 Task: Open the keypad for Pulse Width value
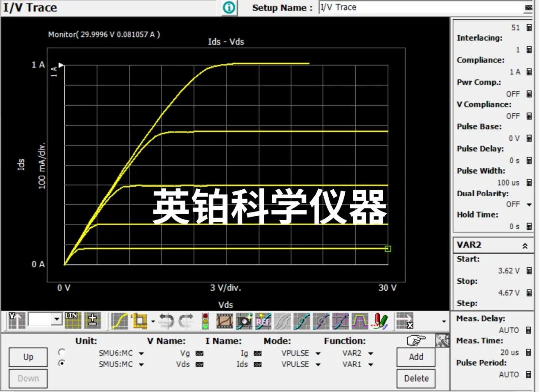click(x=529, y=183)
